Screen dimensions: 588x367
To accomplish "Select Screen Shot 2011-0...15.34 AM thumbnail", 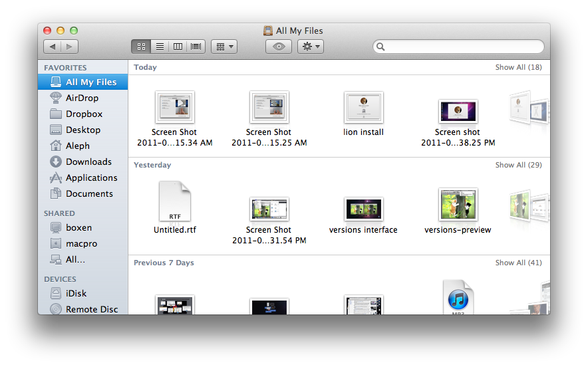I will pyautogui.click(x=175, y=107).
